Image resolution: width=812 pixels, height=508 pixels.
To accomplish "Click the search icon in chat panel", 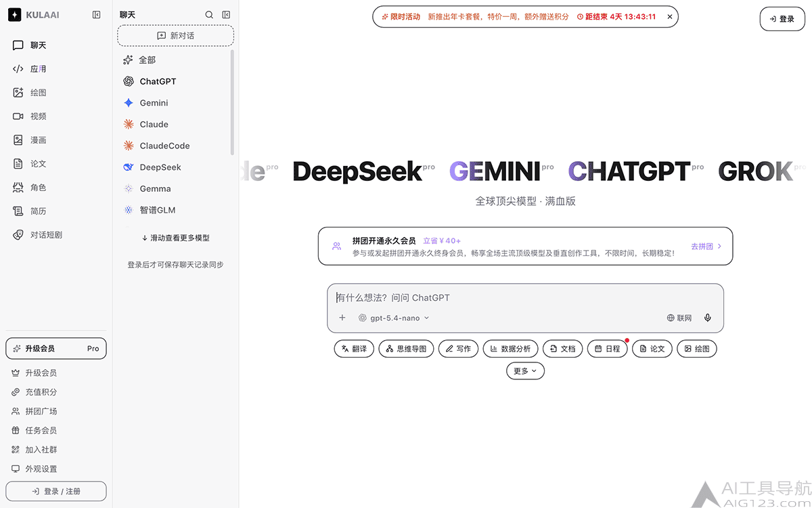I will coord(209,15).
